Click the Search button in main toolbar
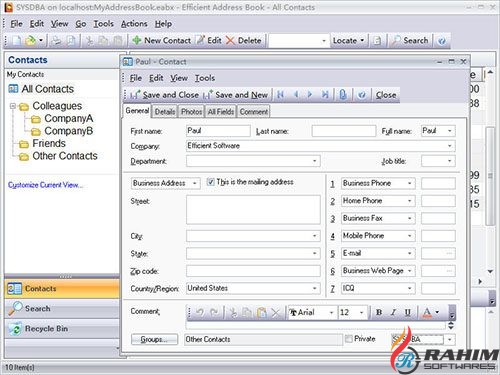The height and width of the screenshot is (375, 500). point(411,41)
